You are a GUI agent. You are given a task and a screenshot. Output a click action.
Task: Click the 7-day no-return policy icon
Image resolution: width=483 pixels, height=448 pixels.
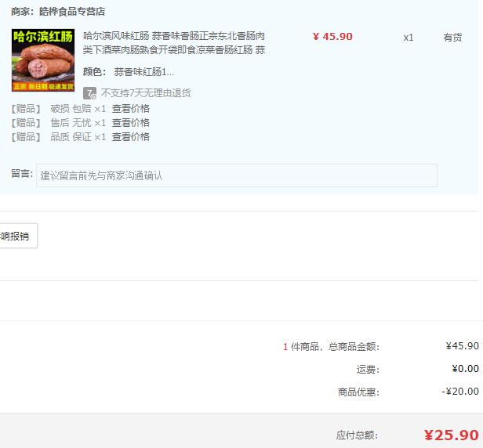coord(89,93)
